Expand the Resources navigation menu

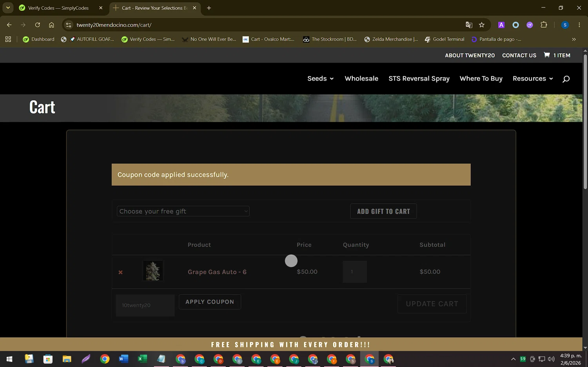(x=533, y=79)
